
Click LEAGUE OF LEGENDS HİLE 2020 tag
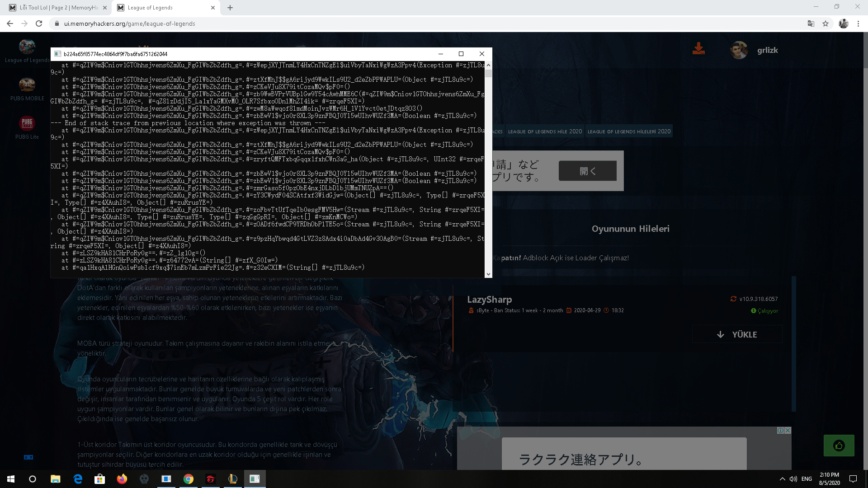[545, 131]
